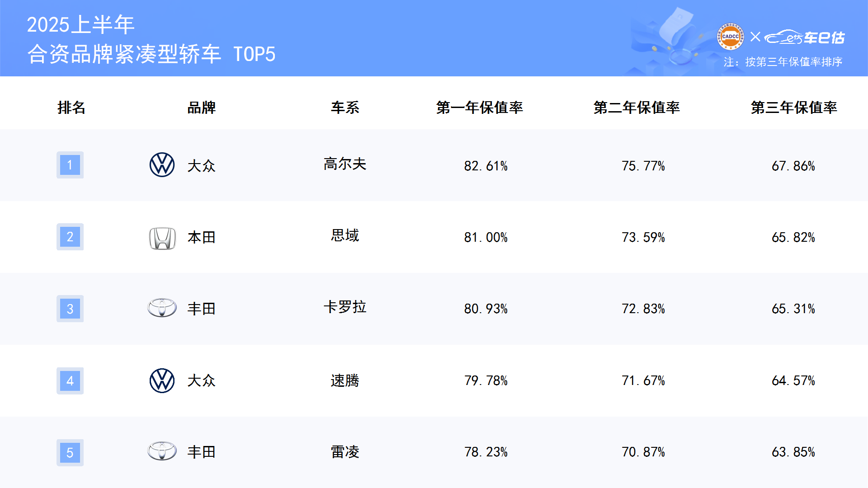Click the Toyota logo in the 雷凌 row

point(162,451)
